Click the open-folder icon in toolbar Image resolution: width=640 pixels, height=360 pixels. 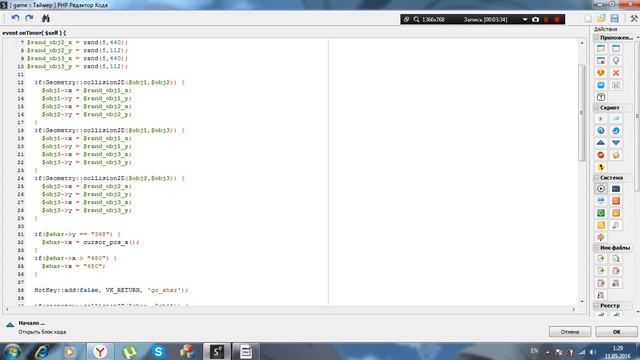601,18
